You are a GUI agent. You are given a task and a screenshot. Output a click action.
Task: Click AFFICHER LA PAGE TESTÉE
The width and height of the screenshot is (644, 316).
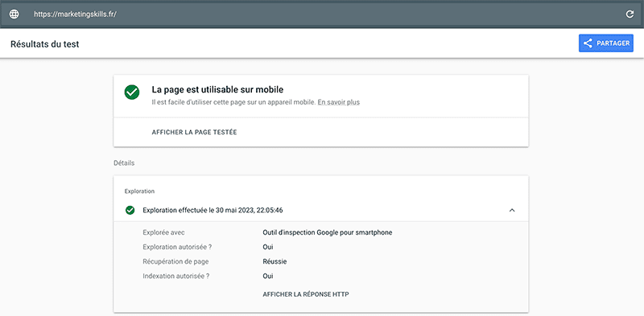194,133
